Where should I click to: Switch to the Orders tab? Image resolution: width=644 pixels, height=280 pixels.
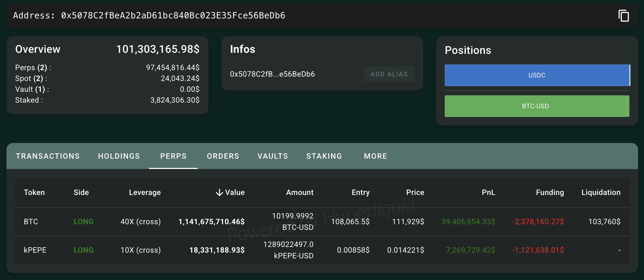click(x=223, y=156)
